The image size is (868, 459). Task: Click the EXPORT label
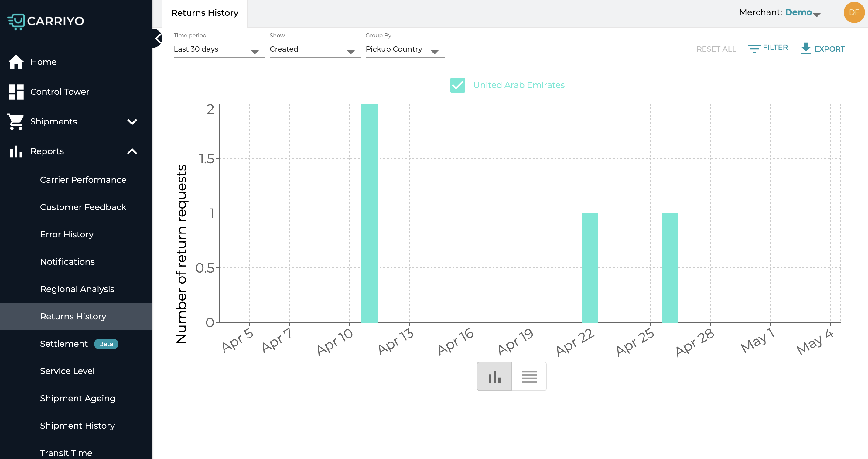(x=830, y=49)
